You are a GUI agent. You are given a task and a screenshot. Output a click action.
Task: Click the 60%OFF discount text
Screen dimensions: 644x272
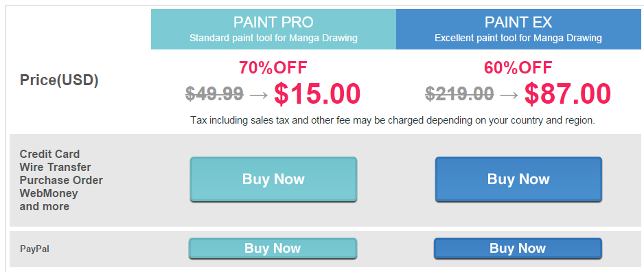tap(518, 68)
